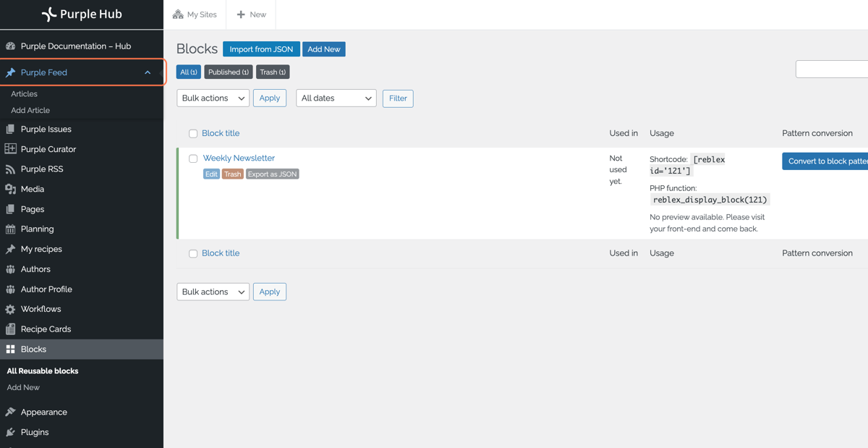Open the Articles submenu item
The image size is (868, 448).
pos(24,94)
